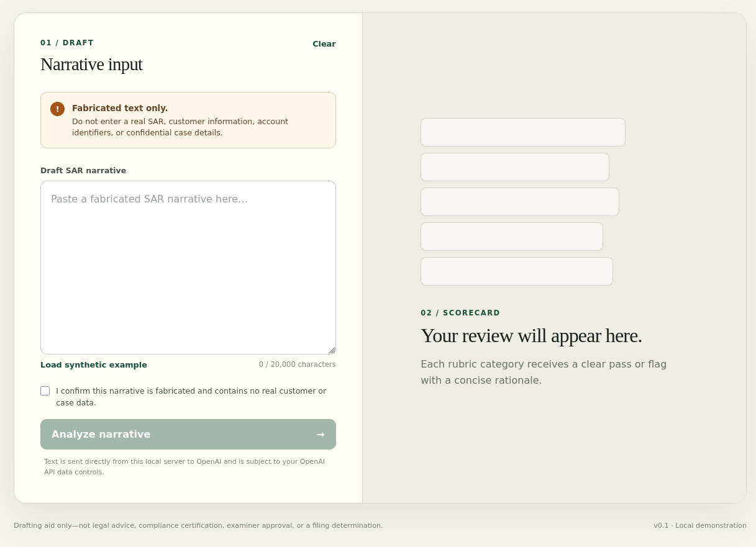Click the confirmation checkbox label text
Image resolution: width=756 pixels, height=547 pixels.
pos(191,396)
